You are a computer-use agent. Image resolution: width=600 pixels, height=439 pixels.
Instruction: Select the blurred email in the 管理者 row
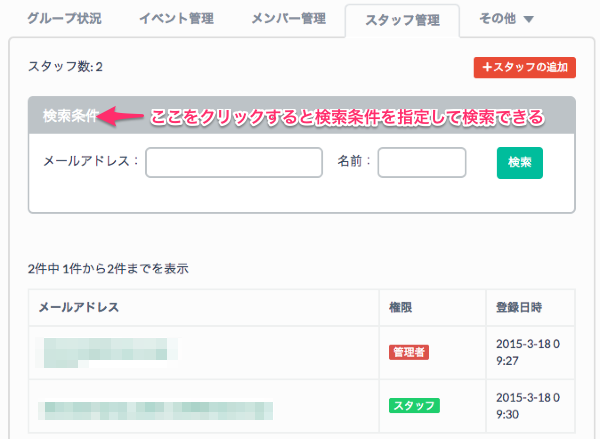pyautogui.click(x=109, y=350)
